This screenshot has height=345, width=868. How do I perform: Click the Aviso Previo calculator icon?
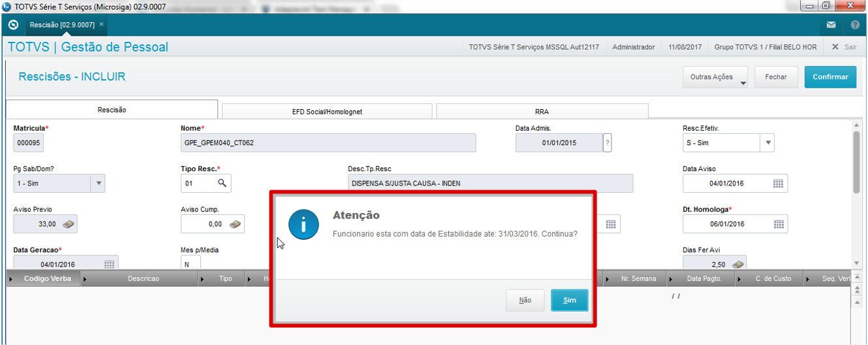[x=69, y=224]
